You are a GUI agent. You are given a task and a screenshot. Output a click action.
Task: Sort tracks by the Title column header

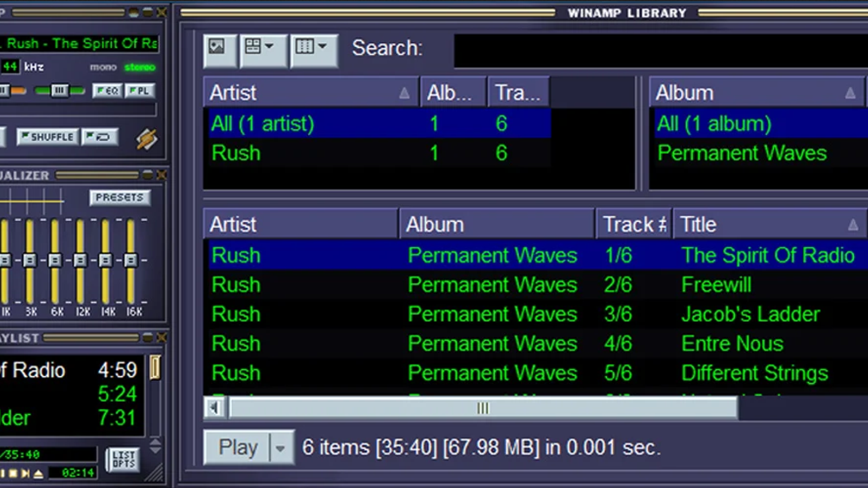point(769,224)
